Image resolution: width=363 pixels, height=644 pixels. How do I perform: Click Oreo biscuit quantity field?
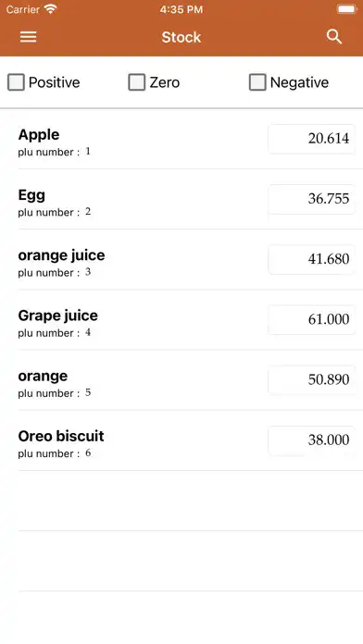312,440
